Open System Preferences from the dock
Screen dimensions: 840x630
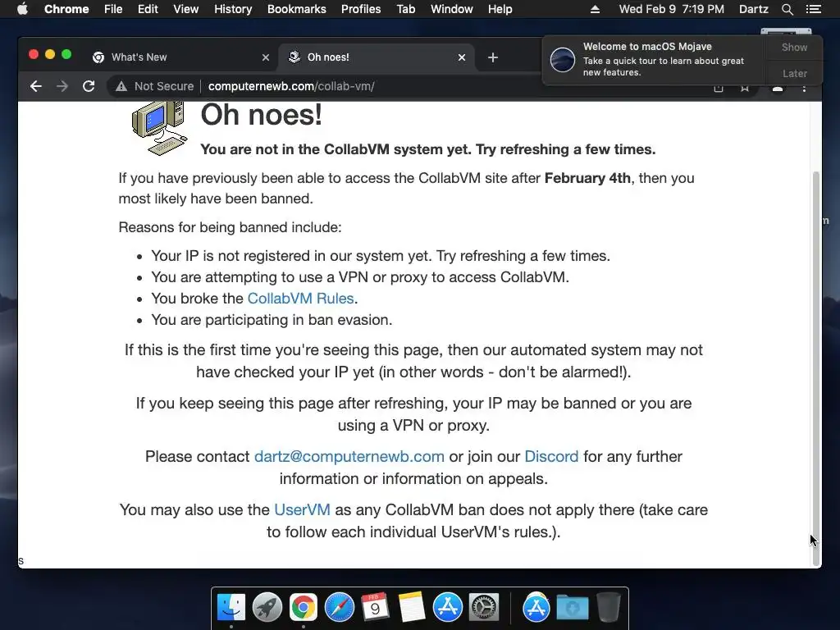point(484,608)
